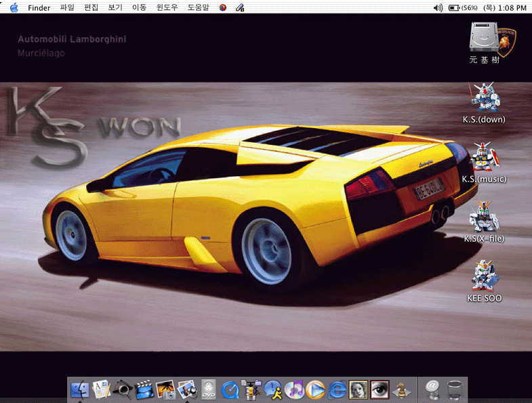Open the Apple menu

click(14, 7)
